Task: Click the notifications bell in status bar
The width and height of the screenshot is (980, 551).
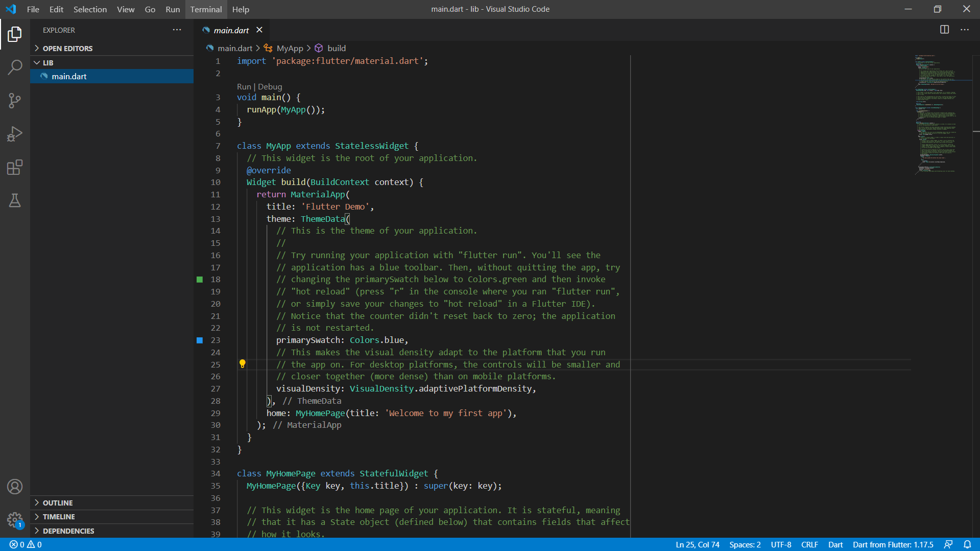Action: (x=967, y=544)
